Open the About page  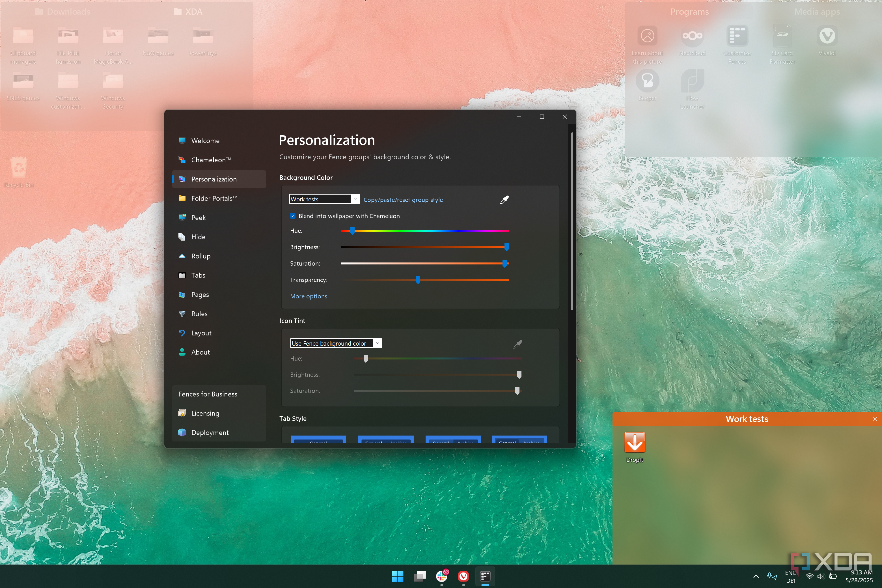pos(219,352)
